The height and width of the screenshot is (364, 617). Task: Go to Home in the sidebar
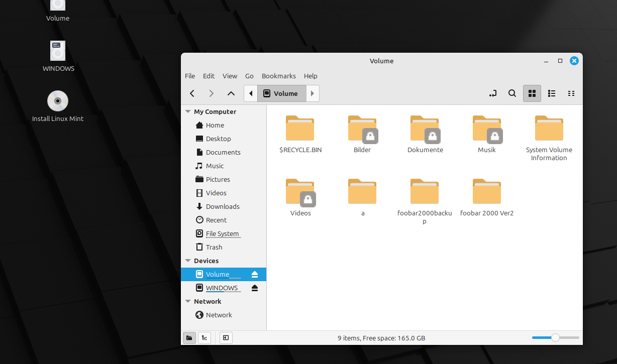(x=224, y=125)
